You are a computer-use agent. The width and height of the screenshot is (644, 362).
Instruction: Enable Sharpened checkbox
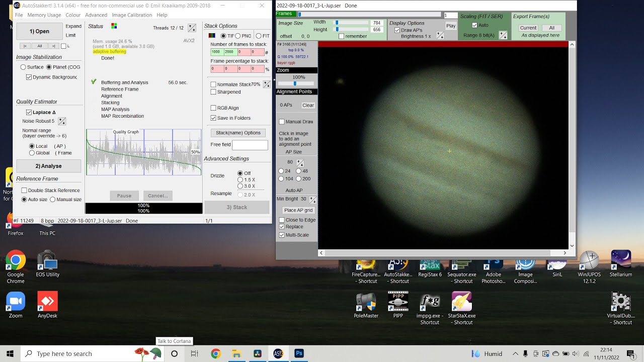point(213,92)
